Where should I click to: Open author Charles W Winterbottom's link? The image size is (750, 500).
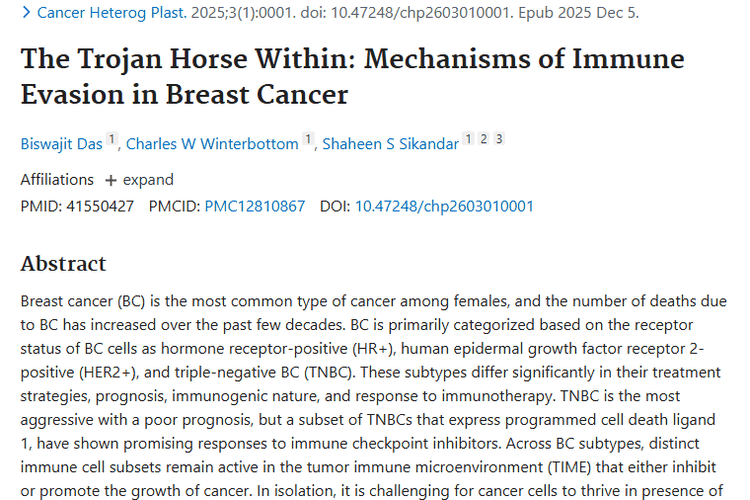[x=212, y=144]
